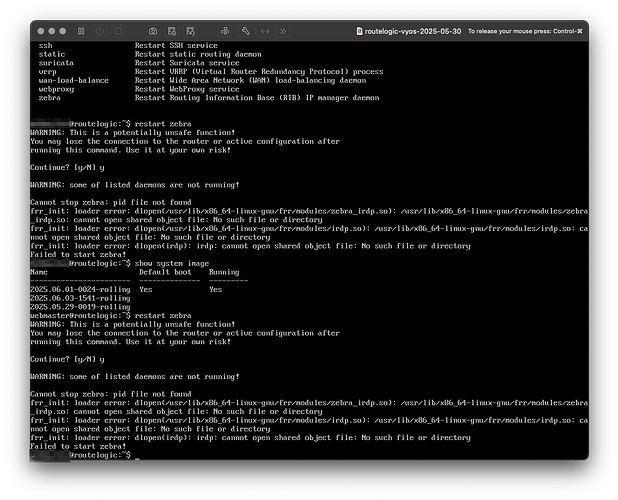Click the 'static' entry in the restart list
Screen dimensions: 618x500
tap(52, 54)
